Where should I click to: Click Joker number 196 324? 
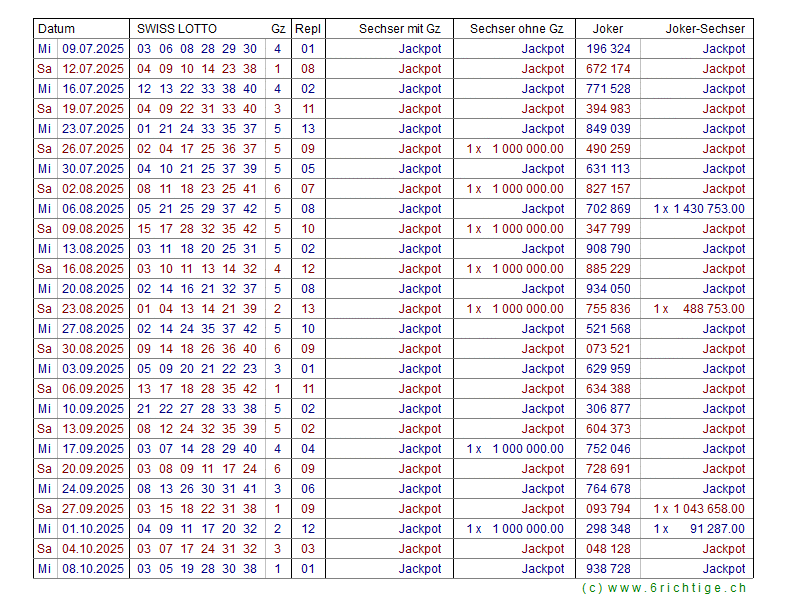pos(608,49)
